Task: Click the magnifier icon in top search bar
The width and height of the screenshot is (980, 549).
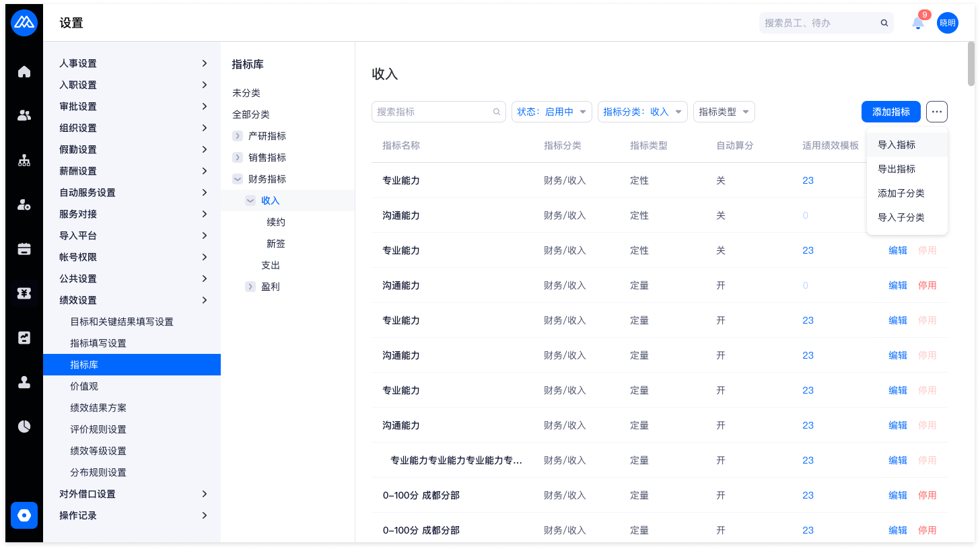Action: tap(884, 23)
